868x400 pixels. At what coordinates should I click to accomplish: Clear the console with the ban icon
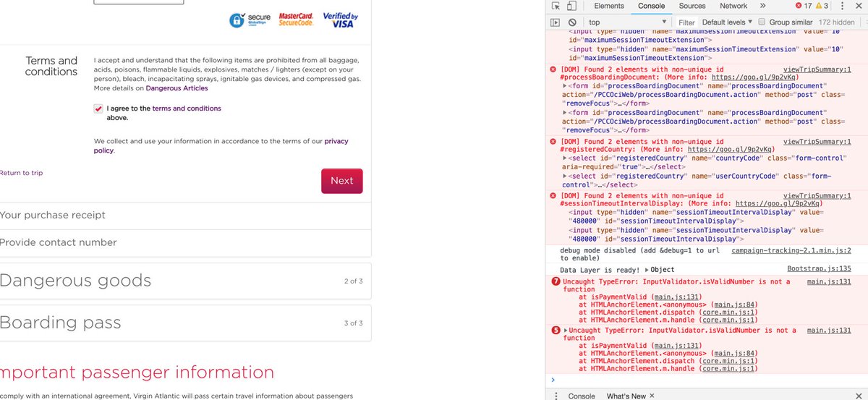[x=572, y=22]
